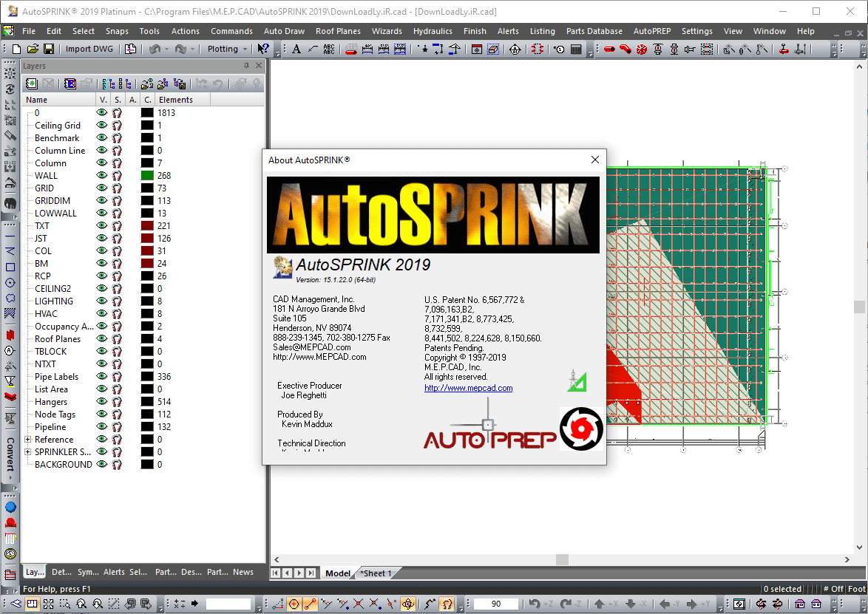The width and height of the screenshot is (868, 614).
Task: Select the Text tool on the toolbar
Action: (296, 49)
